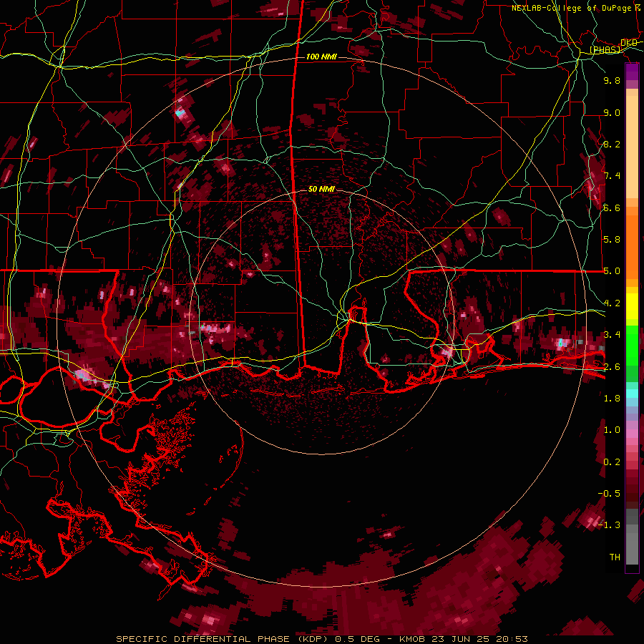Click the green segment of the color bar
The width and height of the screenshot is (644, 644).
tap(632, 353)
